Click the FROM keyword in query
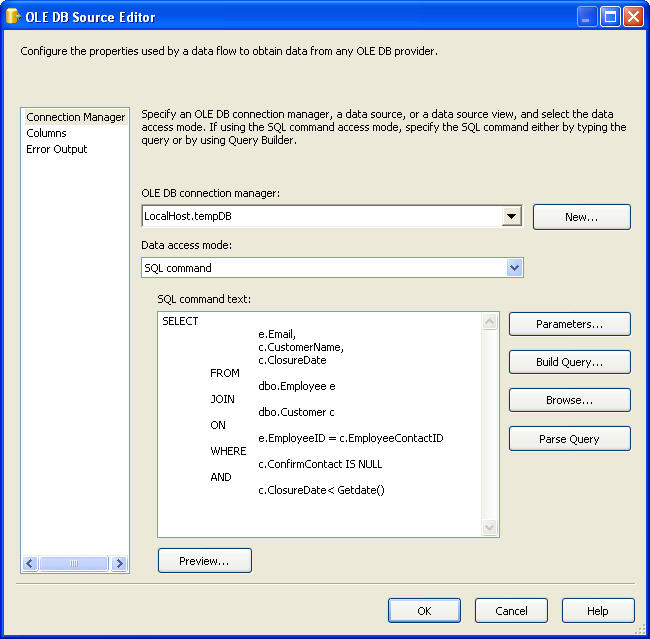This screenshot has width=650, height=639. [225, 373]
